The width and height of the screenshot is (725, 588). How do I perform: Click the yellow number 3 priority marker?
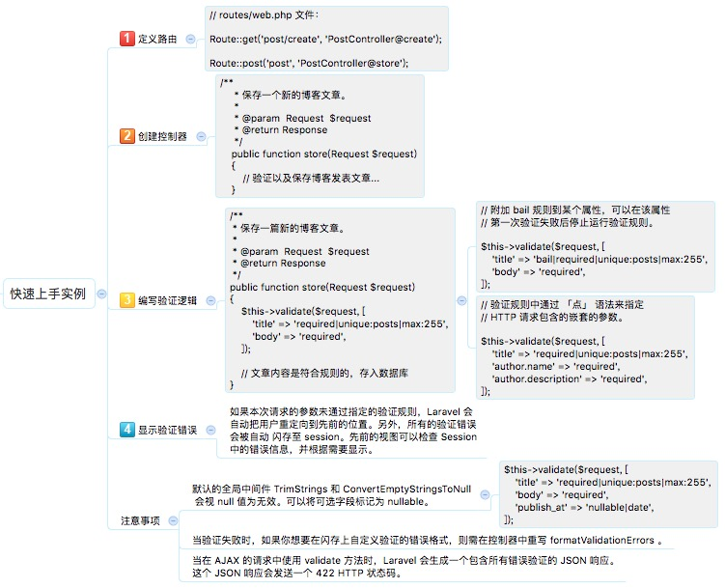[126, 300]
